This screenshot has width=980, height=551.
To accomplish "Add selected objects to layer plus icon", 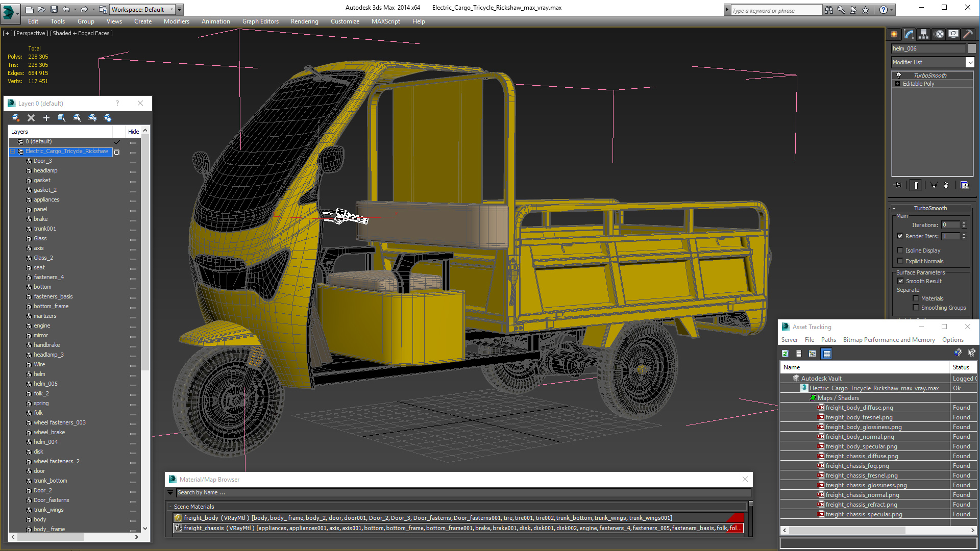I will [x=46, y=118].
